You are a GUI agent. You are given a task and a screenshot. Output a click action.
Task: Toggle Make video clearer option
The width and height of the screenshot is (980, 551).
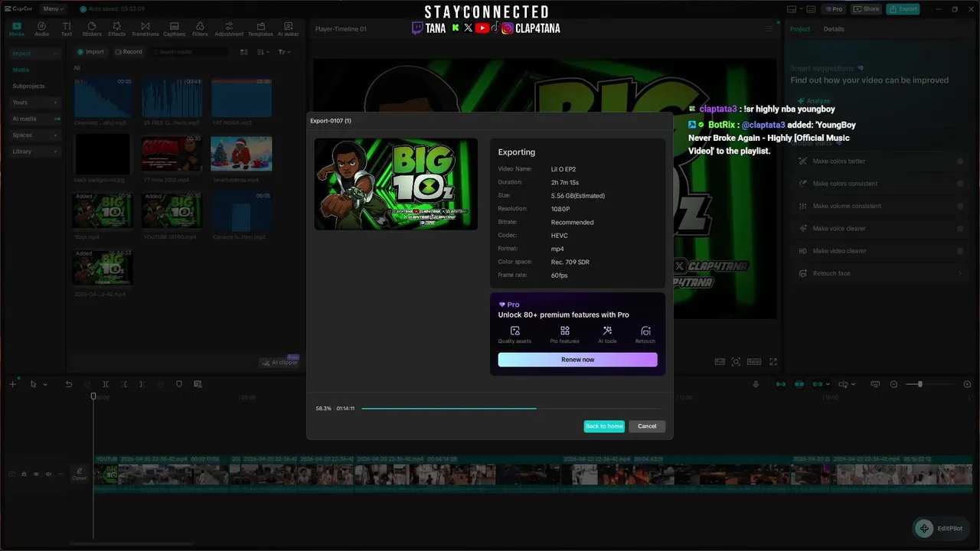pos(960,251)
